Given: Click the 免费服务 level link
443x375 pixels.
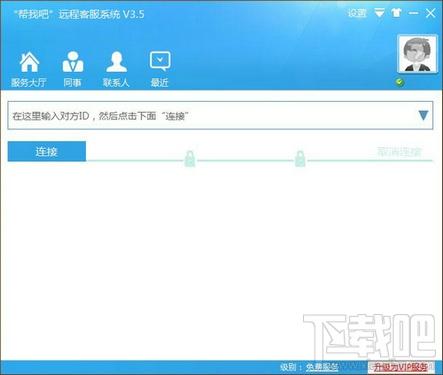Looking at the screenshot, I should [322, 367].
